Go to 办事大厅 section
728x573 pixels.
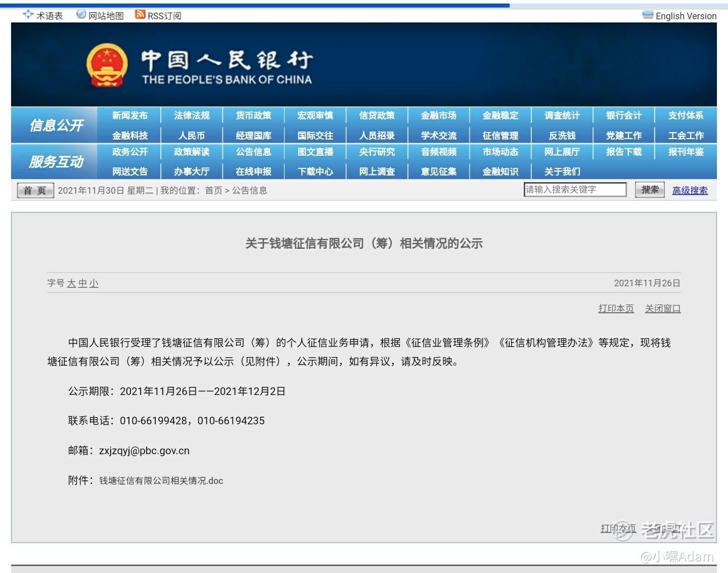click(x=192, y=171)
